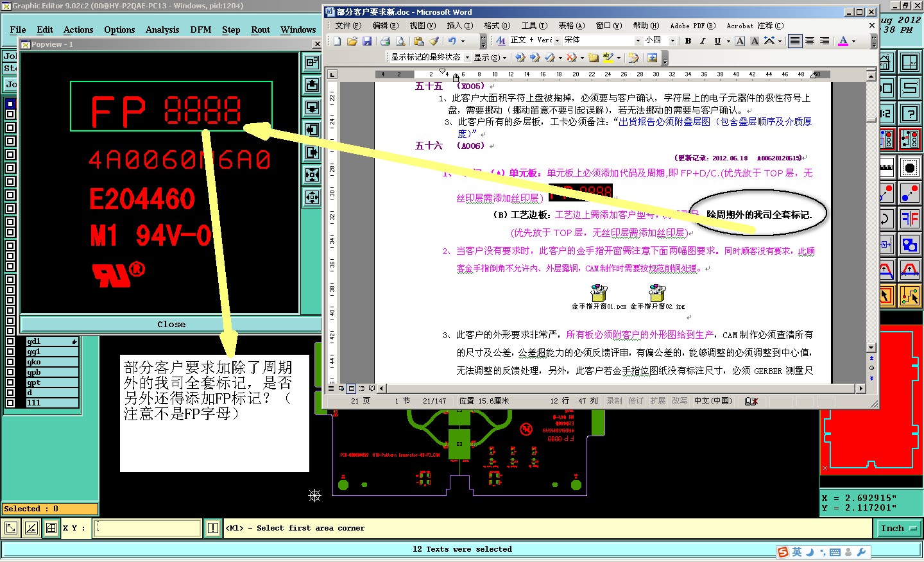The width and height of the screenshot is (924, 562).
Task: Expand highlight color dropdown arrow
Action: 619,58
